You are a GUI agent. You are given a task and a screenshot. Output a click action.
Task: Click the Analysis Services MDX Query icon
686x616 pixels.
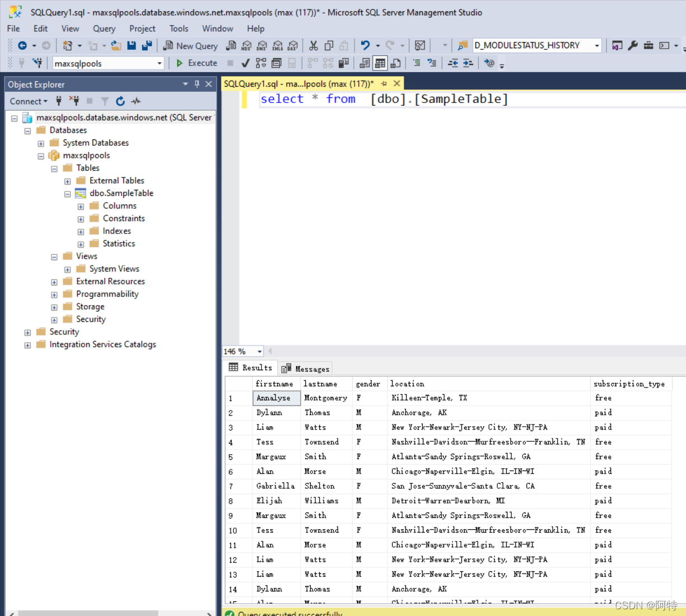(246, 45)
